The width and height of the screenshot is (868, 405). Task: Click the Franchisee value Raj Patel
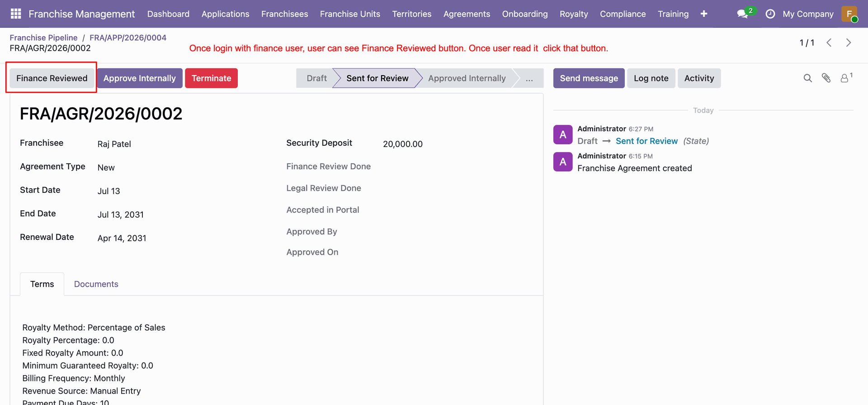tap(114, 144)
